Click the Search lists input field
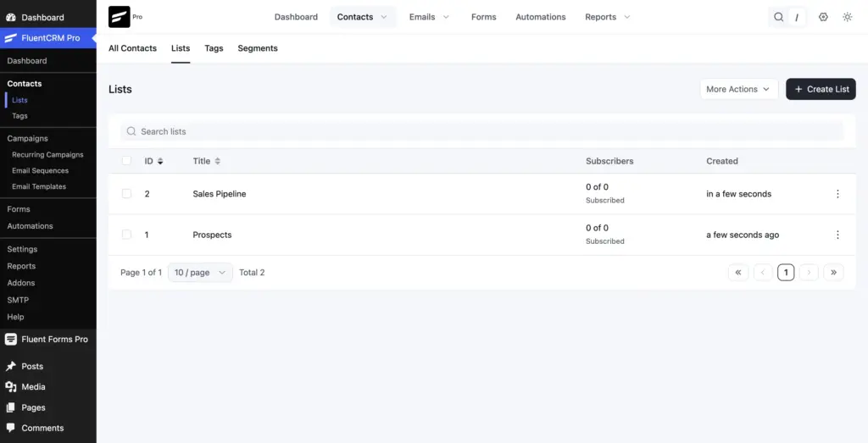 coord(481,131)
